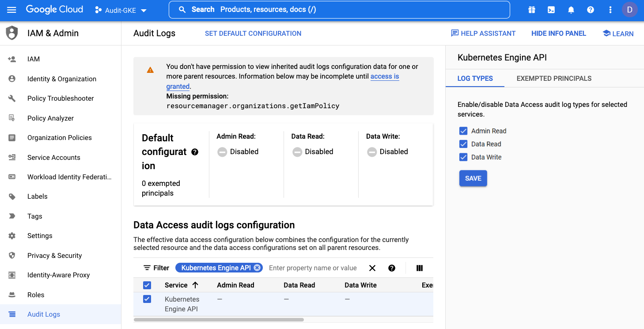Click Set Default Configuration link
The height and width of the screenshot is (329, 644).
[x=253, y=34]
